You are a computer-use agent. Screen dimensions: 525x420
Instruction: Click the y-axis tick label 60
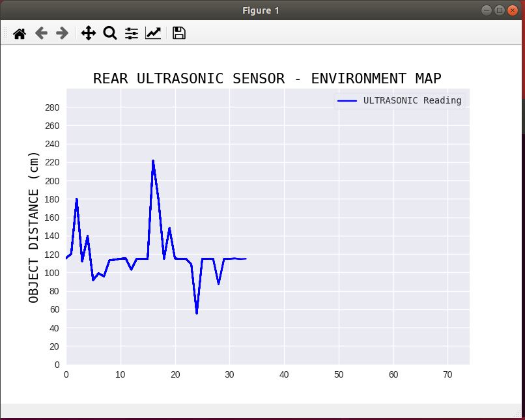point(54,309)
